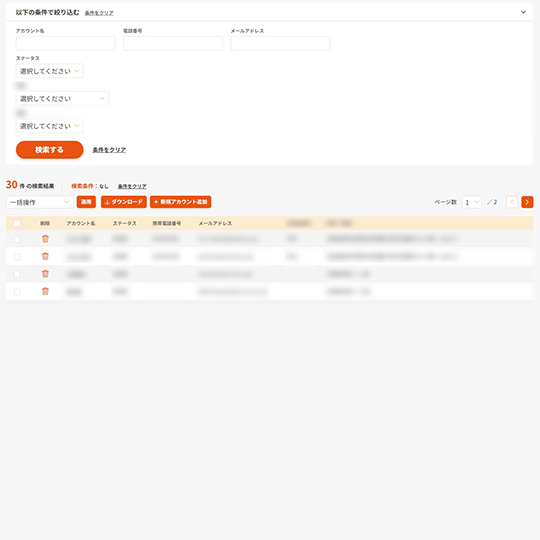Click the 新規アカウント追加 button
The height and width of the screenshot is (540, 540).
click(180, 202)
